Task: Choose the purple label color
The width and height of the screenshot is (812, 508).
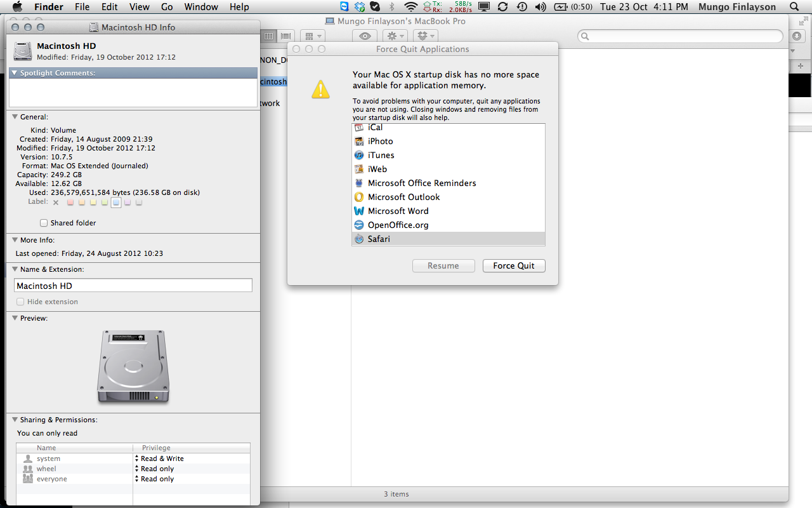Action: (127, 202)
